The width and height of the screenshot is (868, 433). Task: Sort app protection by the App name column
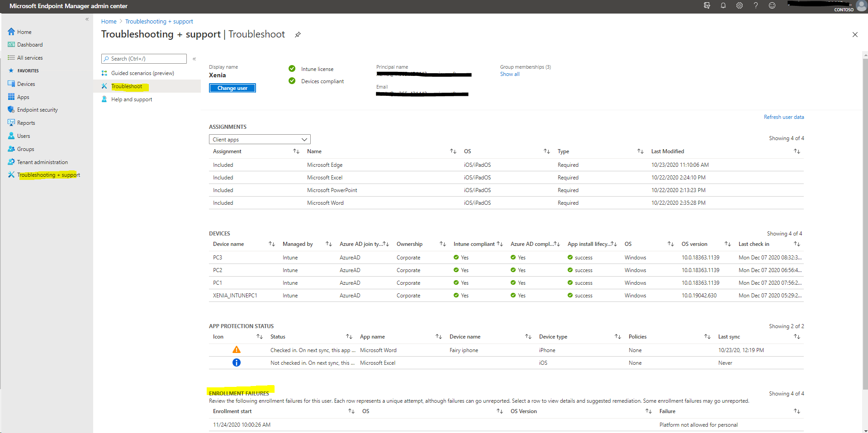point(439,337)
